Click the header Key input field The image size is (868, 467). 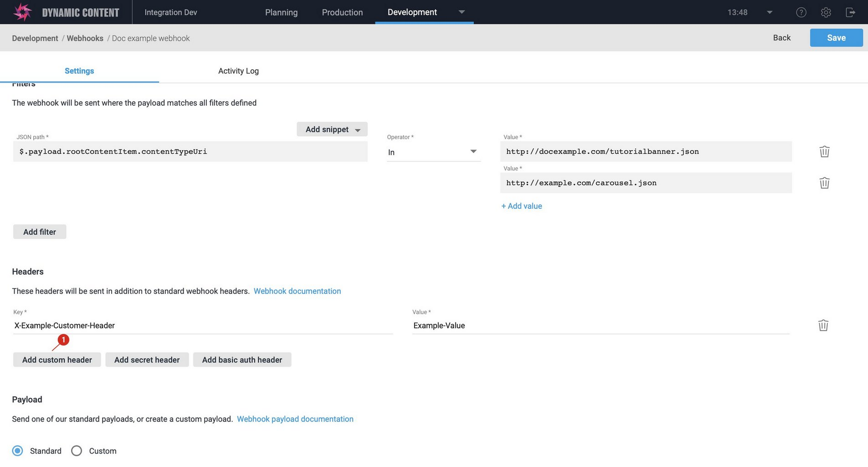pos(203,326)
